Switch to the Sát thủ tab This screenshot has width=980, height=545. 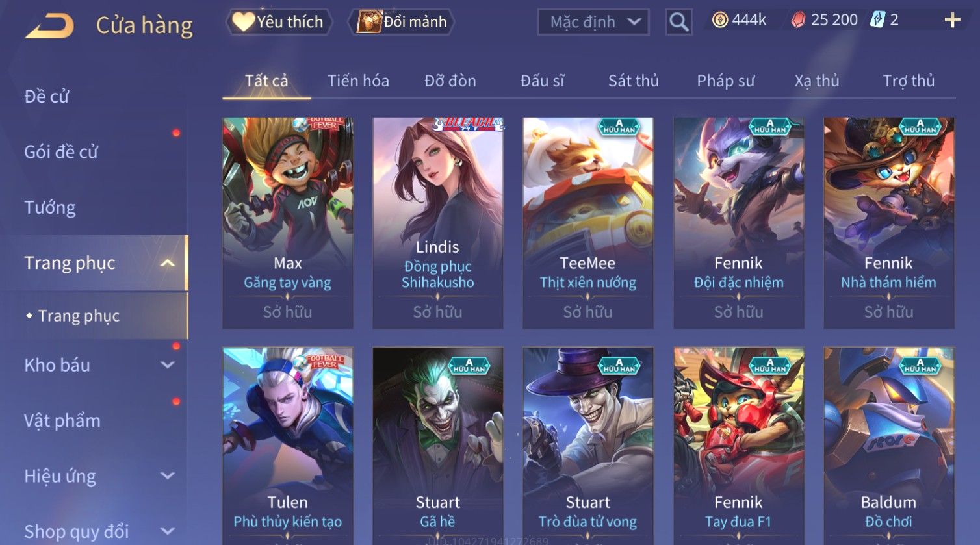point(633,81)
